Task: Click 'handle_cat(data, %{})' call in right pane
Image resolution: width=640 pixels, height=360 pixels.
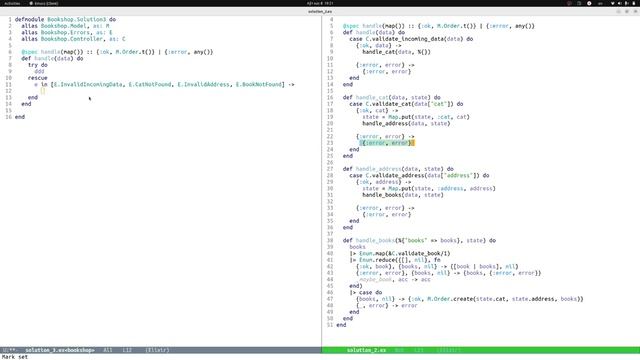Action: 396,52
